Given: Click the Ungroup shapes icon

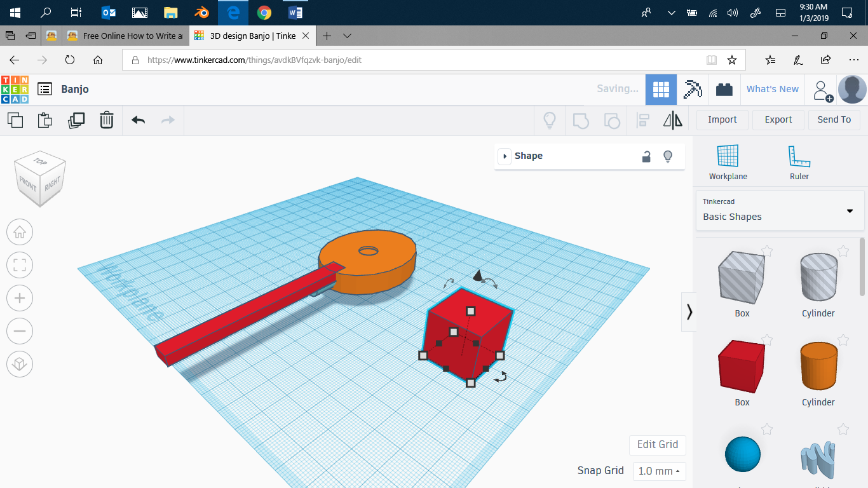Looking at the screenshot, I should pyautogui.click(x=611, y=120).
